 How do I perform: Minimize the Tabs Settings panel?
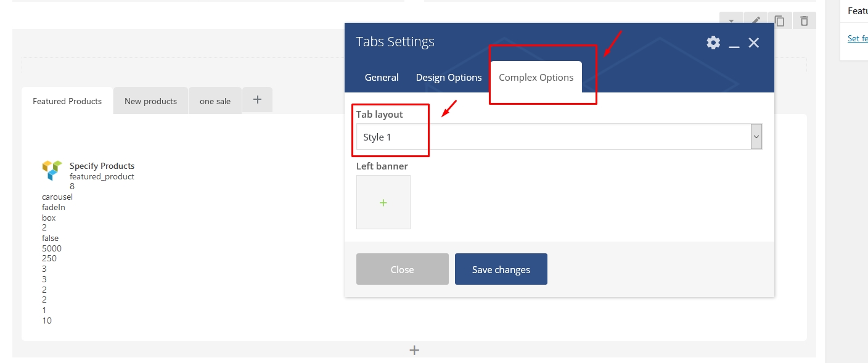pos(734,43)
